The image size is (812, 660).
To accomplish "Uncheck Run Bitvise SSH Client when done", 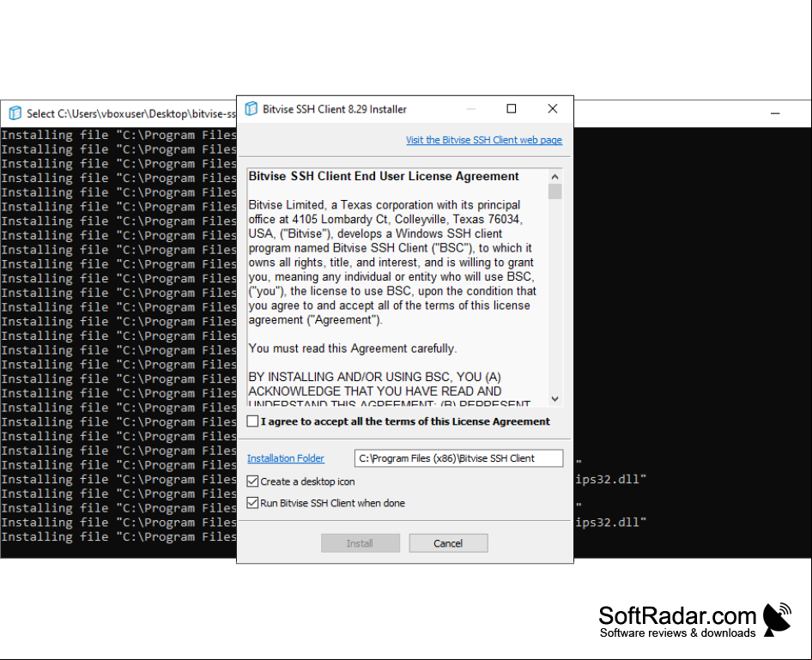I will (x=252, y=503).
